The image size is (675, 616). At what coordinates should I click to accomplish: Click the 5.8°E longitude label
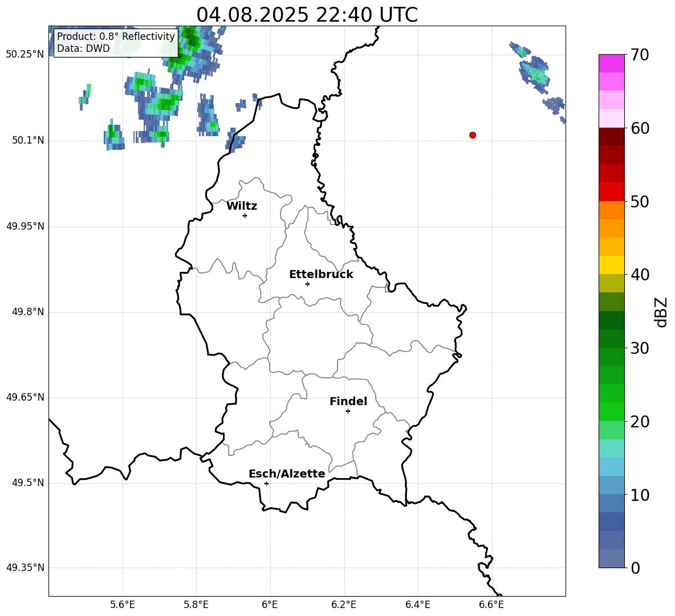196,605
